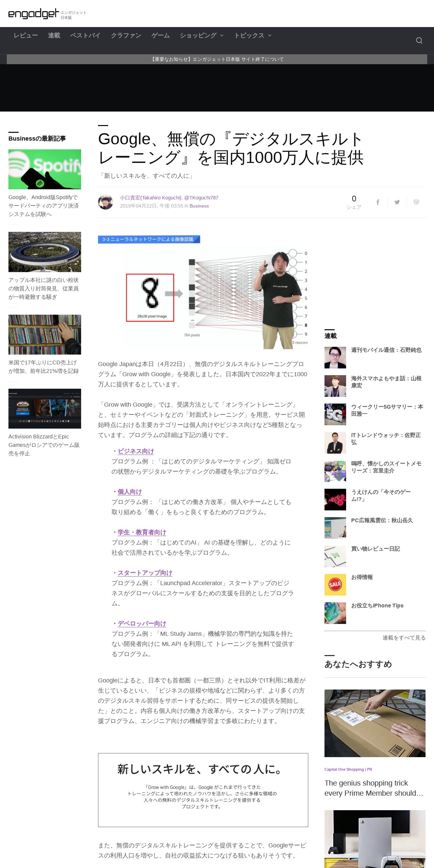This screenshot has height=868, width=434.
Task: Follow the 個人向け link
Action: (x=130, y=492)
